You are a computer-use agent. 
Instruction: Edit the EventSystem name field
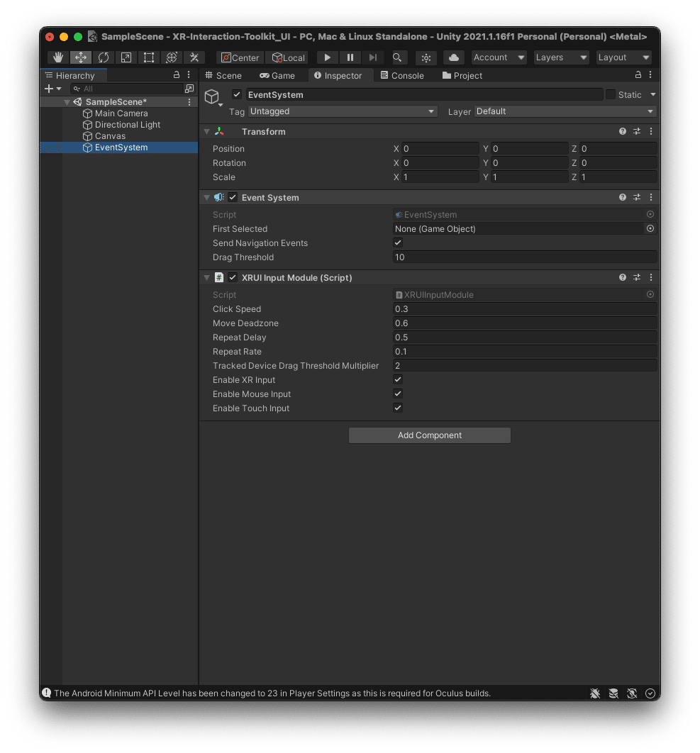[x=425, y=95]
